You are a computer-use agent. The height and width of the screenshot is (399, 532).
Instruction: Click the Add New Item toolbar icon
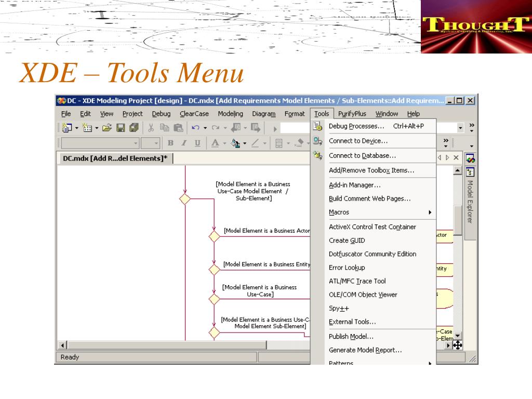87,128
